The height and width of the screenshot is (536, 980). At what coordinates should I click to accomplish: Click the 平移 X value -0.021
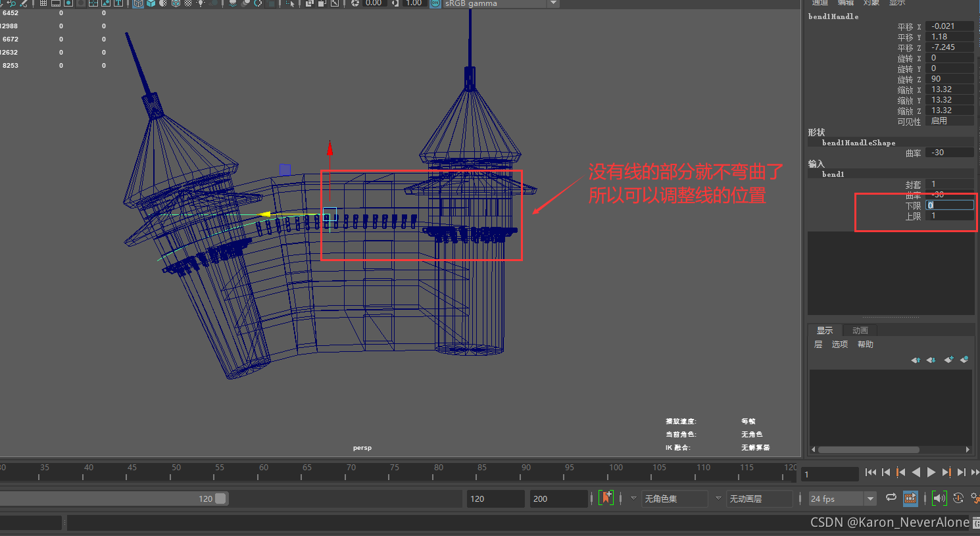tap(950, 26)
